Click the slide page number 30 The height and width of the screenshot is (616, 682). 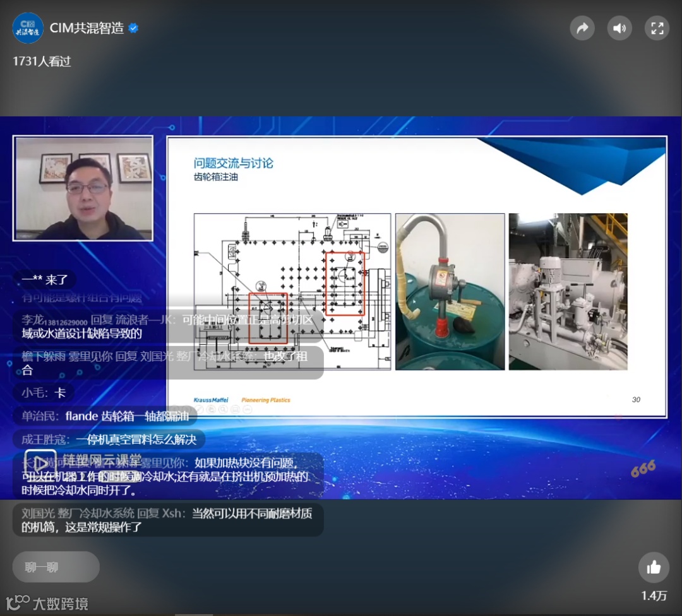pyautogui.click(x=636, y=400)
